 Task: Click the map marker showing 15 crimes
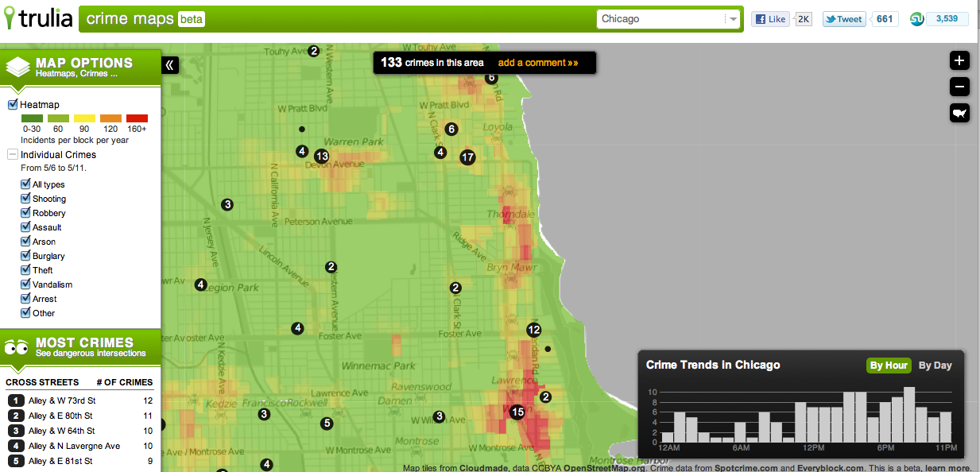coord(517,412)
